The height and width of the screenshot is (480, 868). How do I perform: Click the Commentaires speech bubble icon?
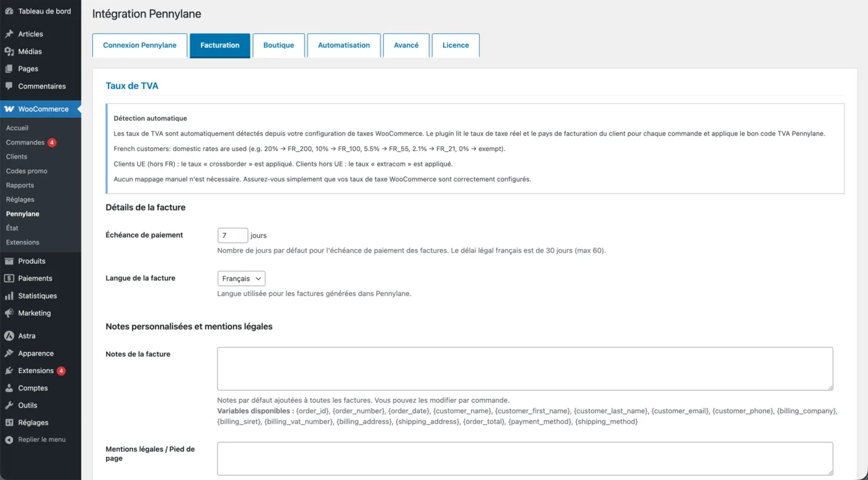coord(9,86)
